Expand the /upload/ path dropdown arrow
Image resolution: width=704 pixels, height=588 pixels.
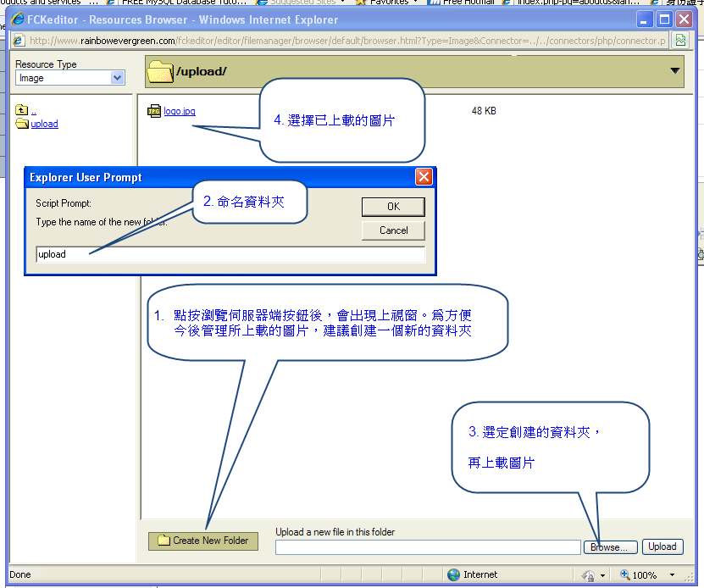click(675, 72)
